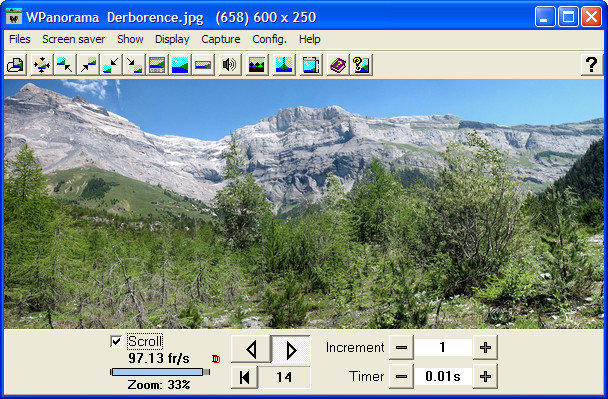Click the picture with vertical seam icon
Screen dimensions: 608x399
click(x=283, y=64)
